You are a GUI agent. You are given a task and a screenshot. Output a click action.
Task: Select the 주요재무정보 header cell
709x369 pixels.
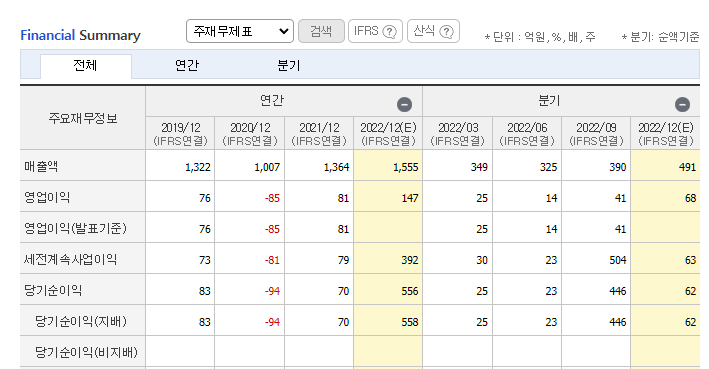pyautogui.click(x=83, y=118)
